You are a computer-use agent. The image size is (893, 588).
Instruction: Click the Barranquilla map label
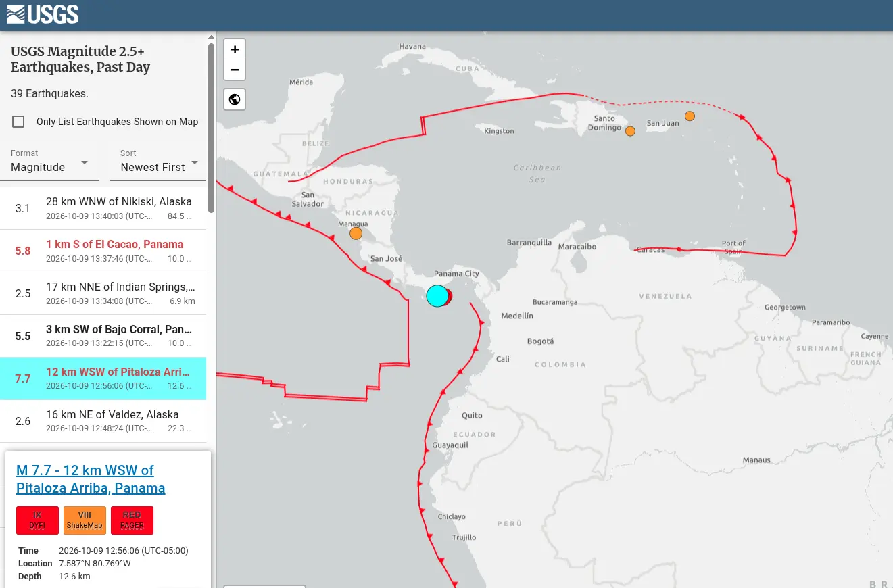tap(529, 243)
